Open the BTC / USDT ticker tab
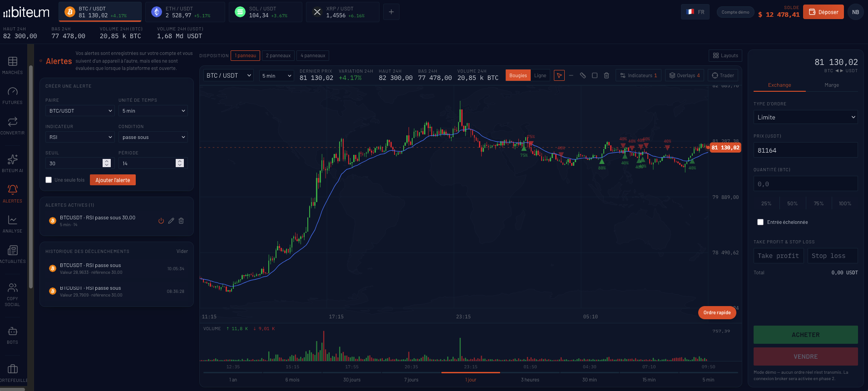This screenshot has height=391, width=868. point(100,12)
